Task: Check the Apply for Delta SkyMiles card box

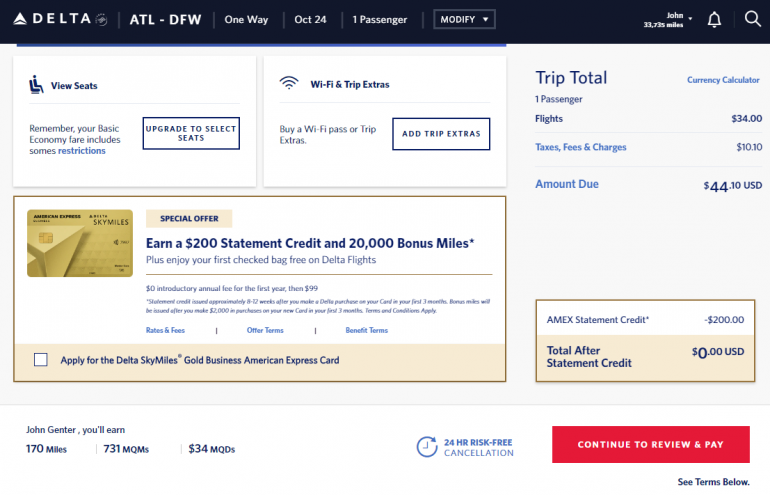Action: click(40, 360)
